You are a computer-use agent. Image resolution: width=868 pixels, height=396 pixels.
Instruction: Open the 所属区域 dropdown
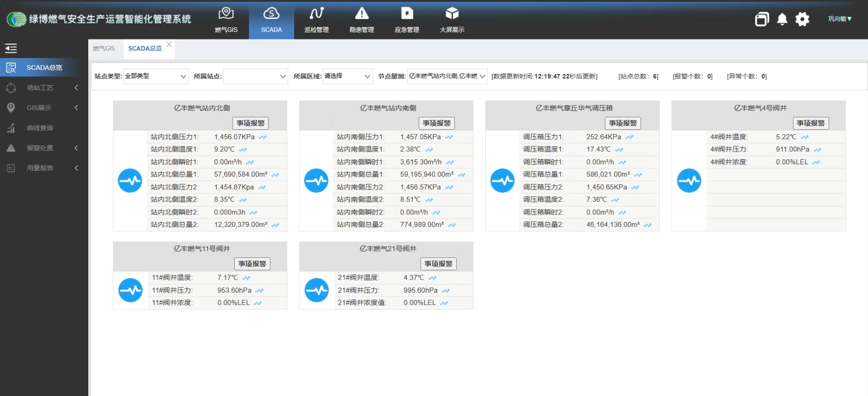(348, 76)
